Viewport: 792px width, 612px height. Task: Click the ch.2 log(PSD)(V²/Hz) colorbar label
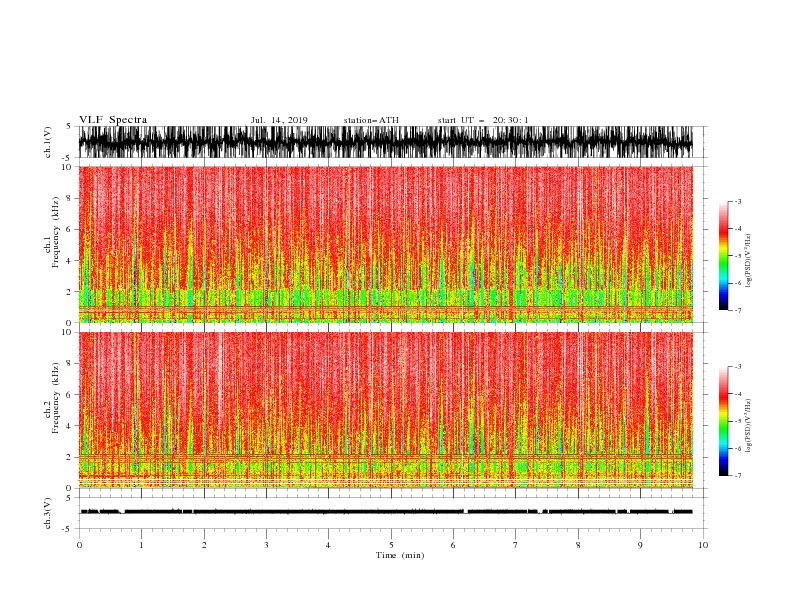[748, 426]
